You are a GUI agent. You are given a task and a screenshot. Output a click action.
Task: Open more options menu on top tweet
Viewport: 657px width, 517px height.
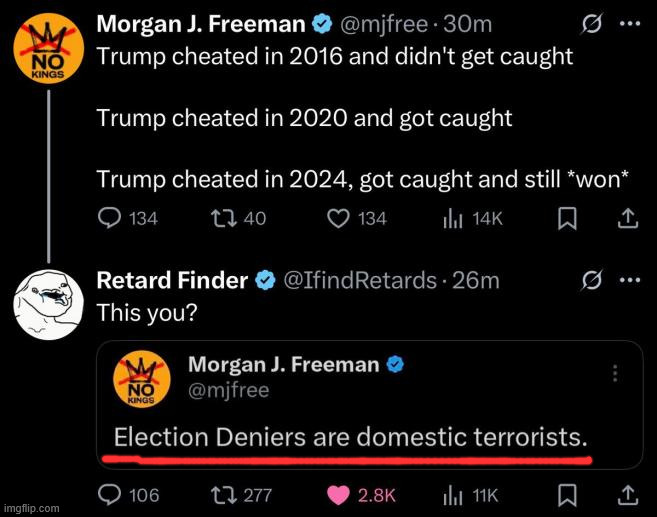click(x=630, y=24)
